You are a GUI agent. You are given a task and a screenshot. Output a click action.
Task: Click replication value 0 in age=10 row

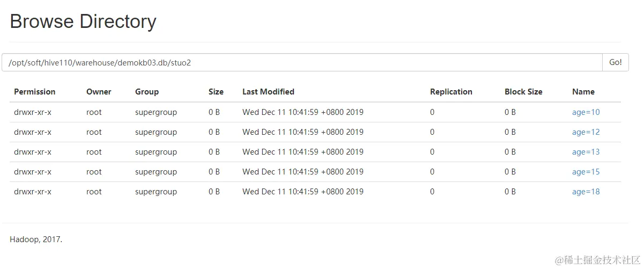click(432, 112)
